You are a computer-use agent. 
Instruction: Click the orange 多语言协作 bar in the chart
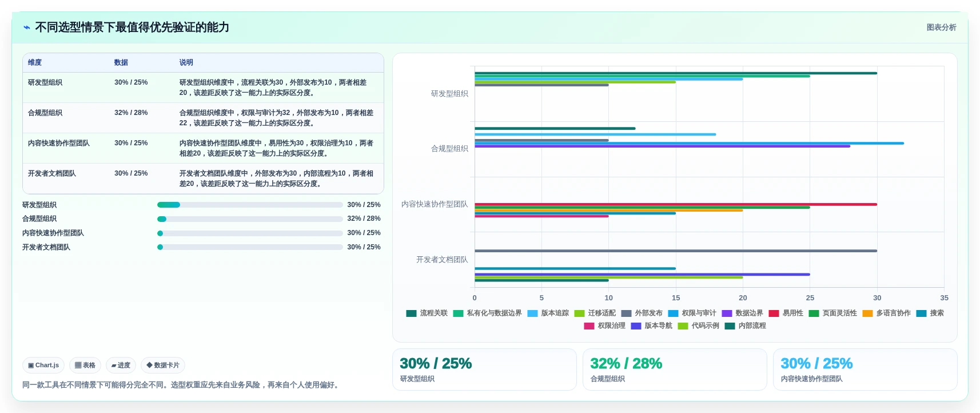point(608,211)
